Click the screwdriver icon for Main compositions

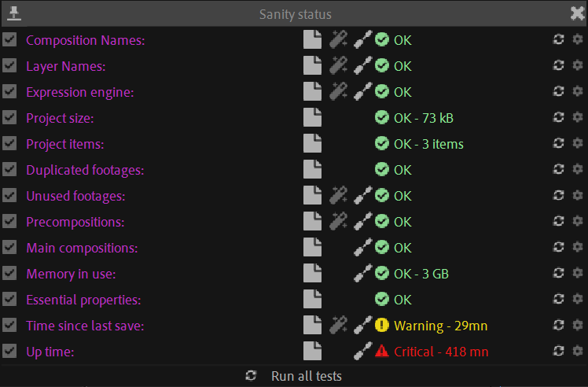pyautogui.click(x=362, y=248)
